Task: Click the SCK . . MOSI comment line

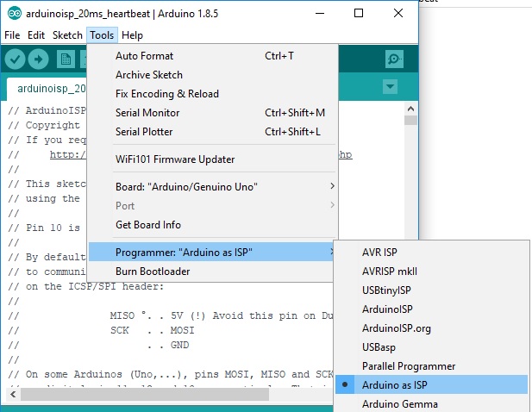Action: tap(101, 330)
